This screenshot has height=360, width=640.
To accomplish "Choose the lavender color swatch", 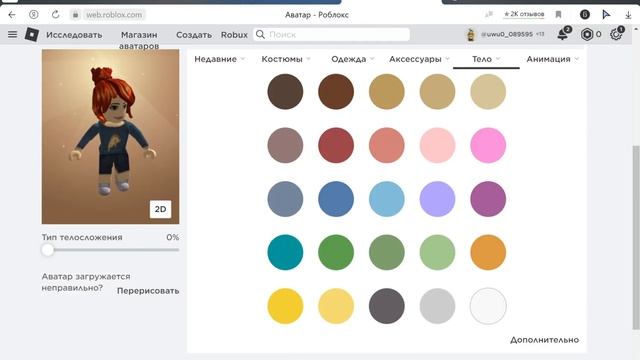I will pos(437,199).
